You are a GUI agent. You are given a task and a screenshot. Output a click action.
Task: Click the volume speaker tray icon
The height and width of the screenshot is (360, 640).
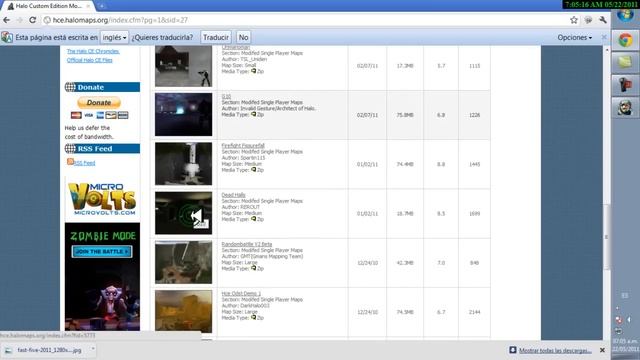pos(629,320)
